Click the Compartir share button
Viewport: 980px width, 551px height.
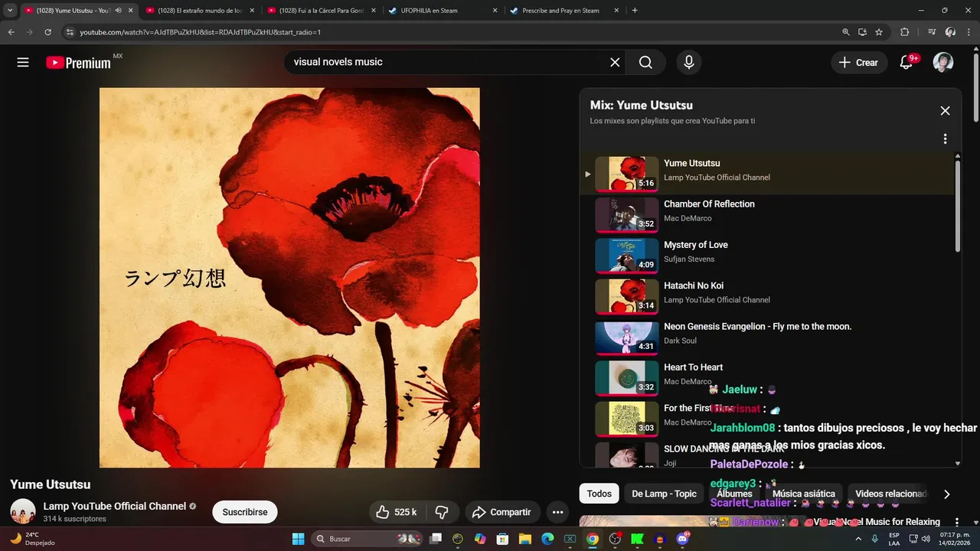(x=501, y=512)
